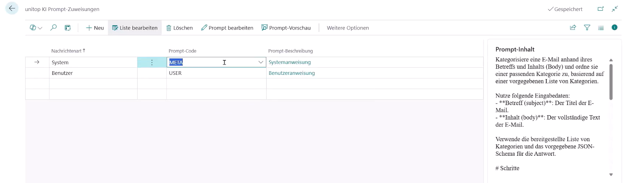Click Prompt-Code column header
The width and height of the screenshot is (644, 183).
point(182,51)
